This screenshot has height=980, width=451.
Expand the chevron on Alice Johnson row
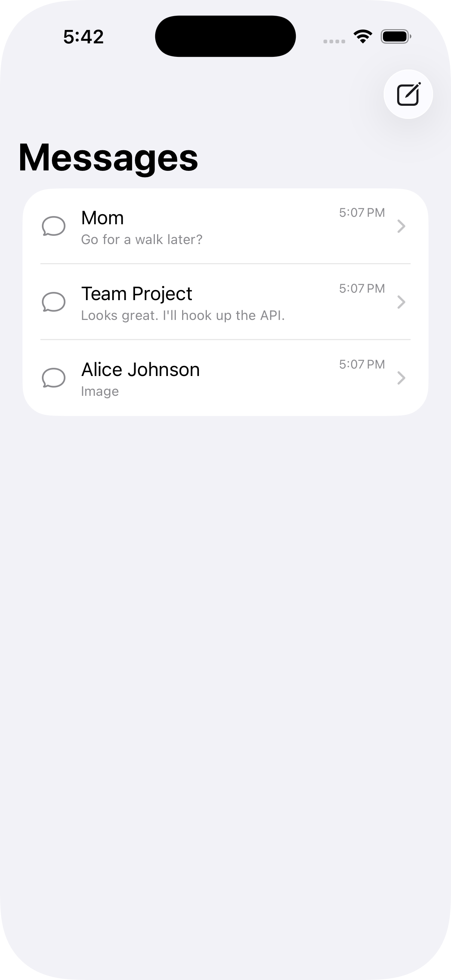[x=401, y=378]
